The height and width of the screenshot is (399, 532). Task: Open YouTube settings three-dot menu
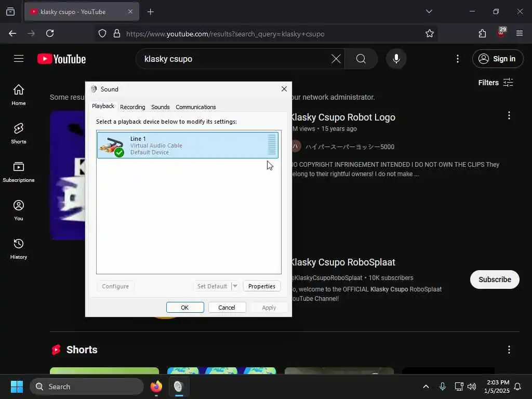coord(457,59)
